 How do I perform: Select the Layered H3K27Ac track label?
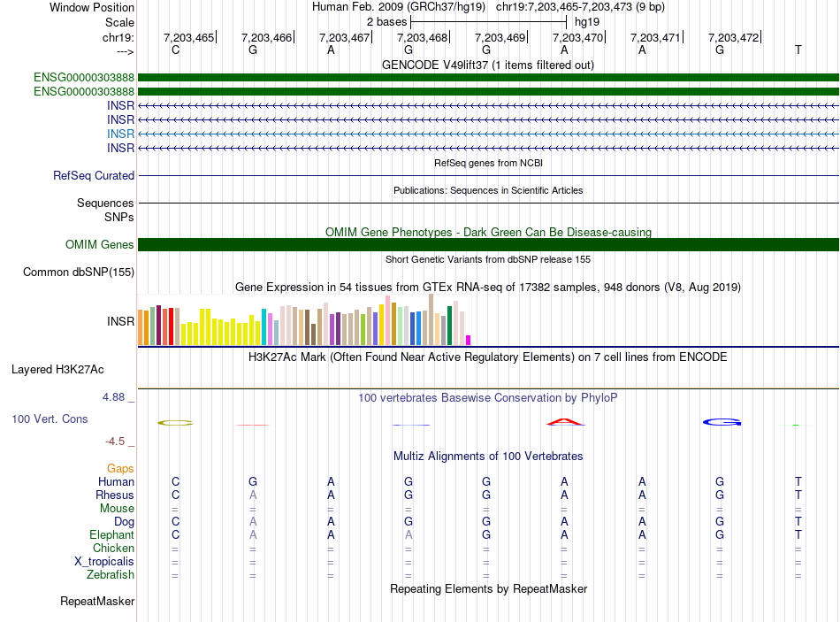pyautogui.click(x=57, y=370)
